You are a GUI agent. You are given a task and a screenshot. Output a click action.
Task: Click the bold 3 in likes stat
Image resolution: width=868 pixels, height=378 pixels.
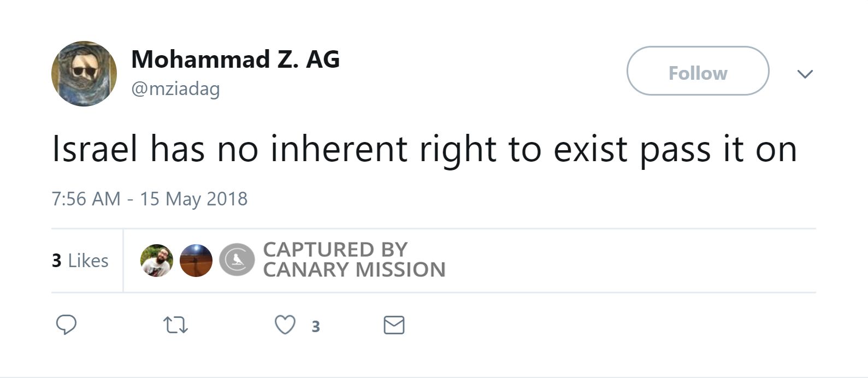56,261
